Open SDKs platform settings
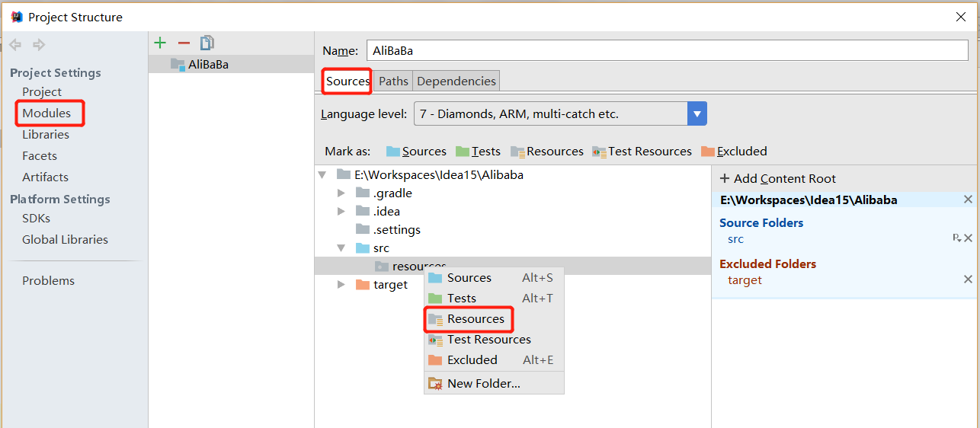 (36, 218)
